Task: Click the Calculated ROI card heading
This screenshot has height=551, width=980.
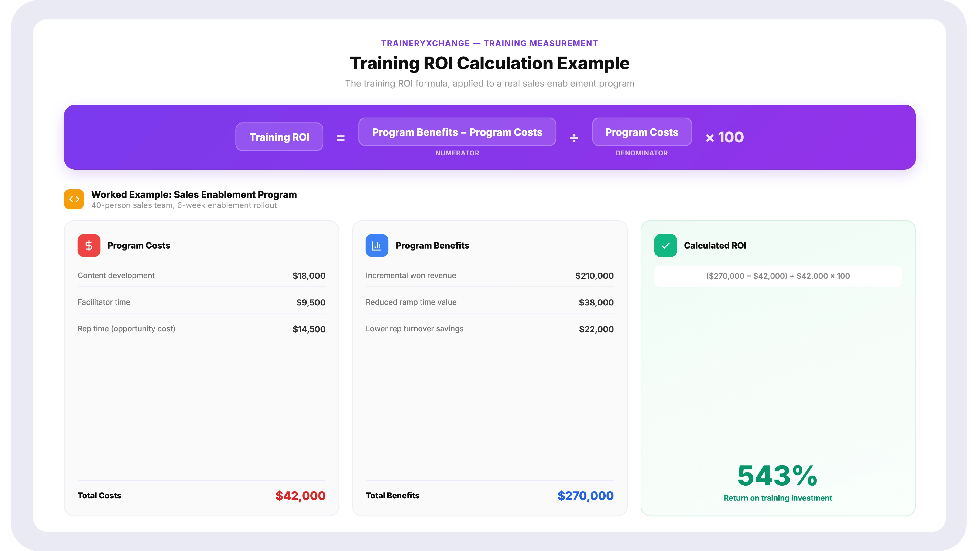Action: pos(715,245)
